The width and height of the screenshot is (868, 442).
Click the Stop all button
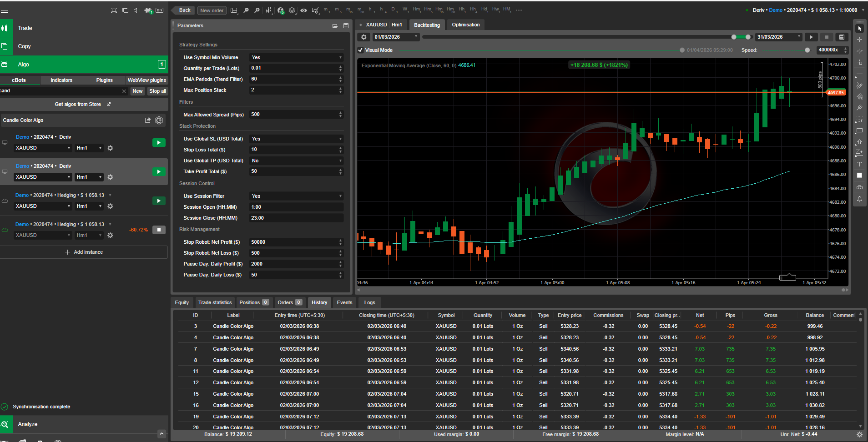point(157,91)
